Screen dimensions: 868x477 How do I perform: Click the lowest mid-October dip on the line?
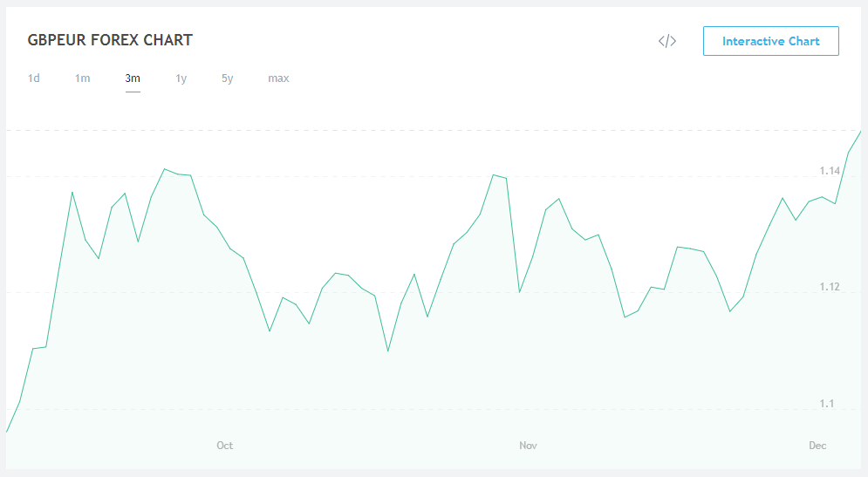388,351
